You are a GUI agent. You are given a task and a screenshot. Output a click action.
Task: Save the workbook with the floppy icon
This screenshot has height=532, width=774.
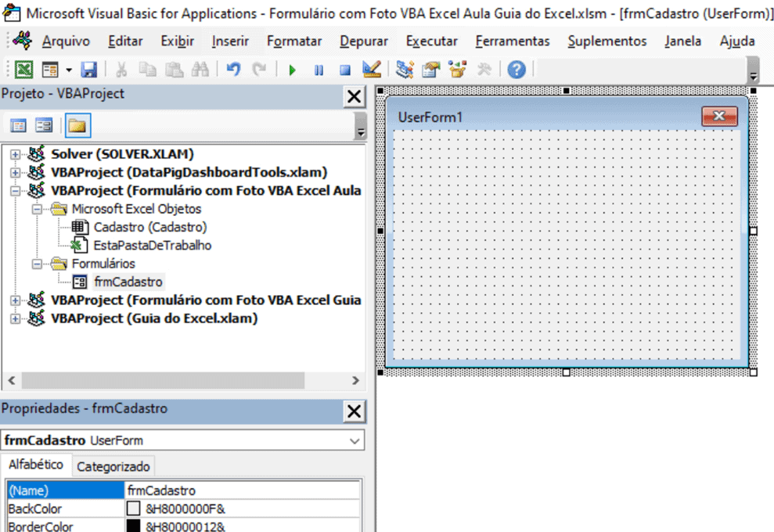tap(89, 70)
